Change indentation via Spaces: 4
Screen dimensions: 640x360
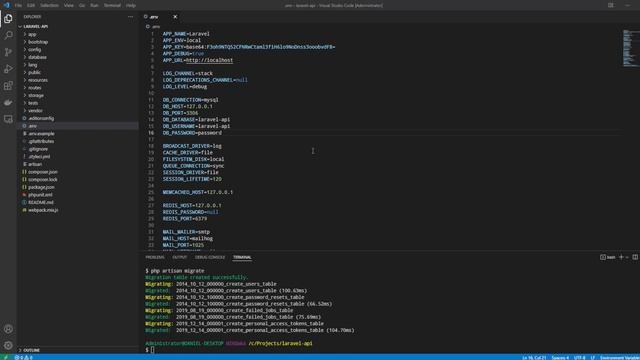click(x=560, y=358)
